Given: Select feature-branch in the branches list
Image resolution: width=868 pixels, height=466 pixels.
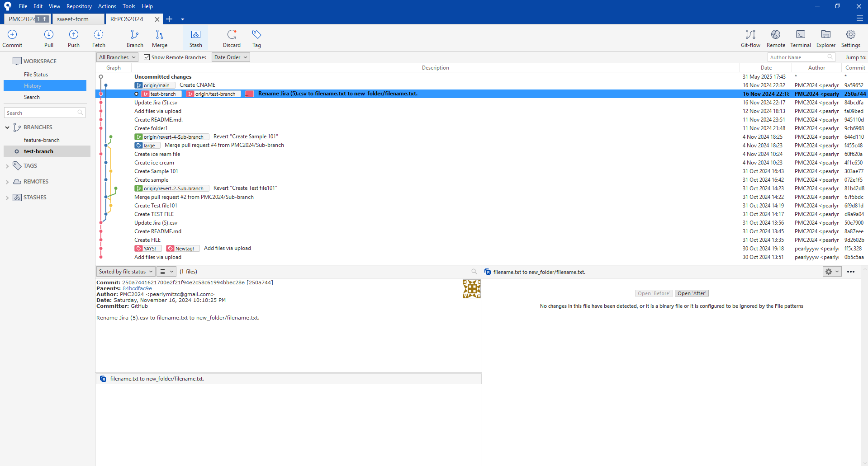Looking at the screenshot, I should point(42,140).
